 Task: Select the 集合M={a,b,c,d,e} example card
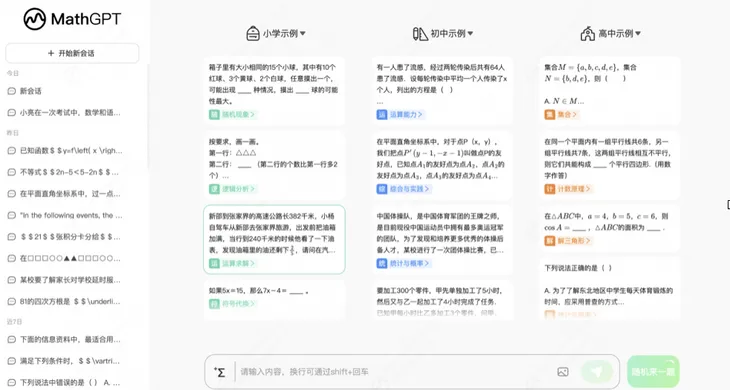tap(609, 91)
